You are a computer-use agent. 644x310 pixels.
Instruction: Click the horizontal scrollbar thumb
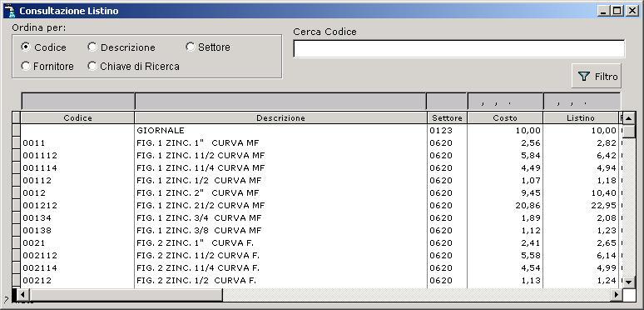point(126,295)
